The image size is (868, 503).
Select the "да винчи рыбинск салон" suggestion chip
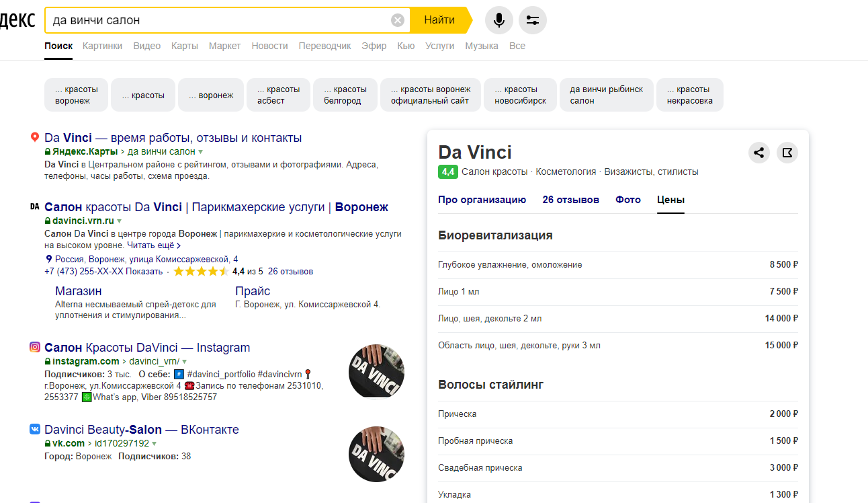point(606,95)
